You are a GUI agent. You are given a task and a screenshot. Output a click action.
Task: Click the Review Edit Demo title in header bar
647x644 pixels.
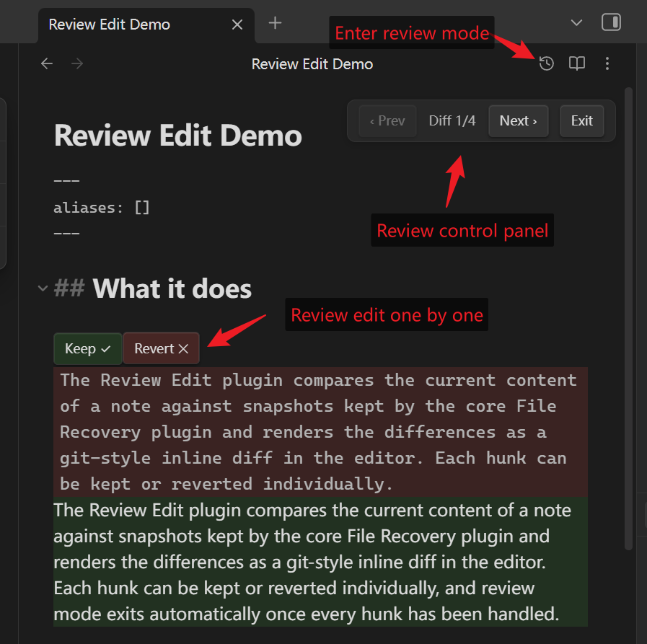click(312, 64)
